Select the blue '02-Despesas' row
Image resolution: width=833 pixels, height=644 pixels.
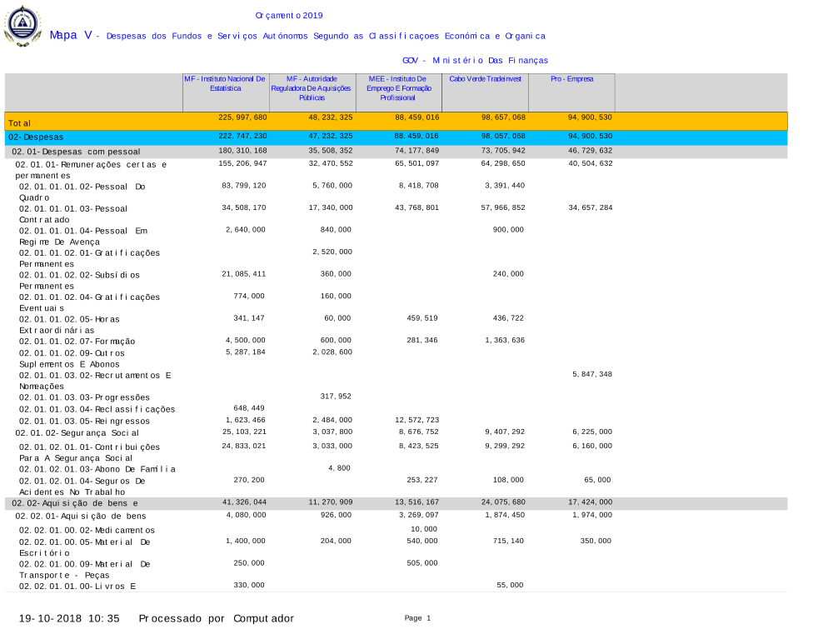pos(36,137)
